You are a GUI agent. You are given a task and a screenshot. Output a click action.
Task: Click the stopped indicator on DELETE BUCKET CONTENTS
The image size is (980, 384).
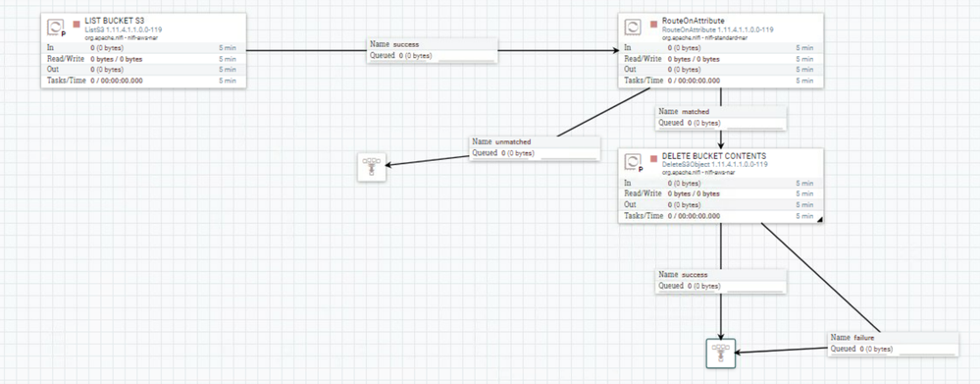653,159
